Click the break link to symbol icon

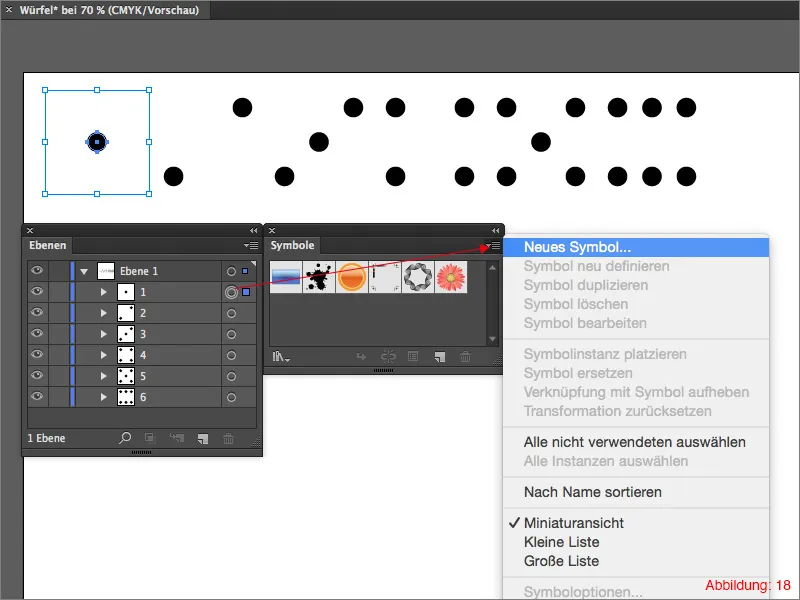point(388,356)
